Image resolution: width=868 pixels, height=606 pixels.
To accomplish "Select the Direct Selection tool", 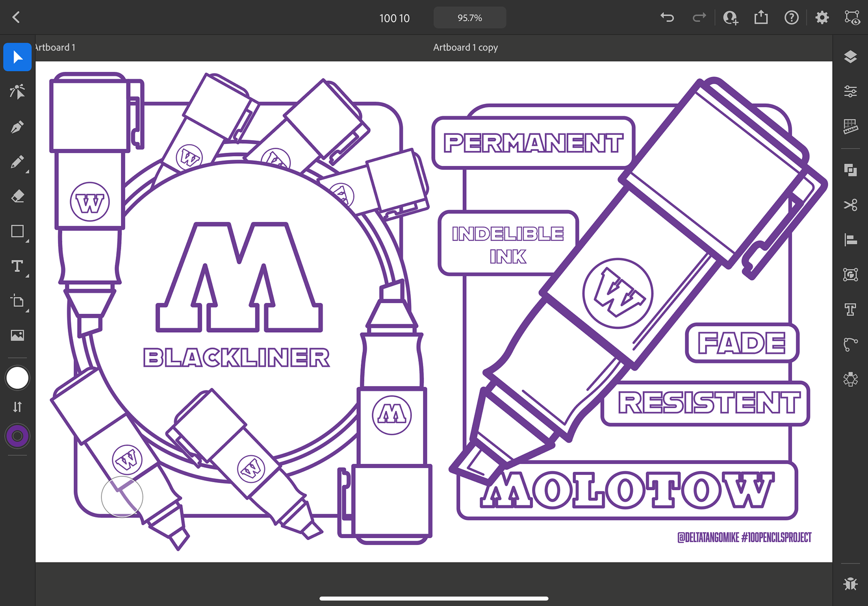I will [x=17, y=92].
